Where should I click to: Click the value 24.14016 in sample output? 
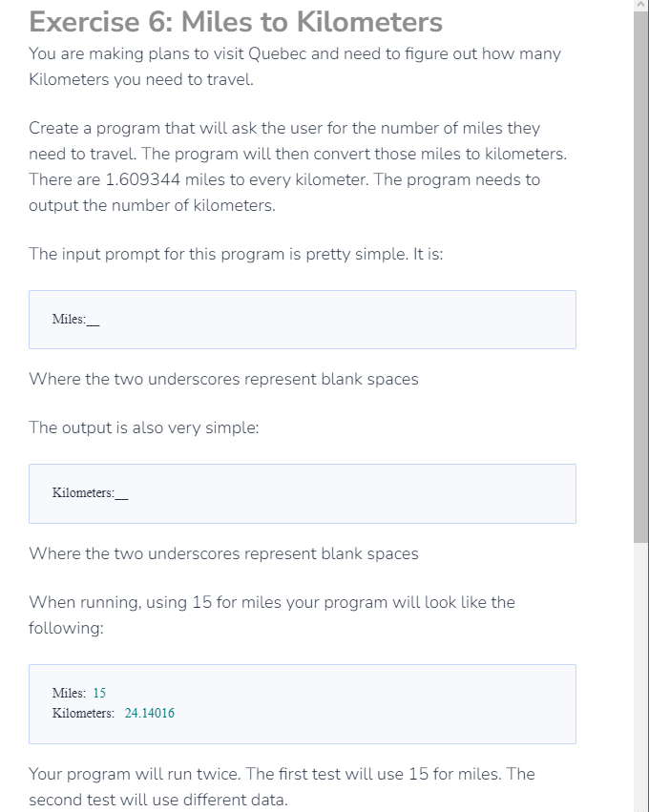tap(150, 714)
